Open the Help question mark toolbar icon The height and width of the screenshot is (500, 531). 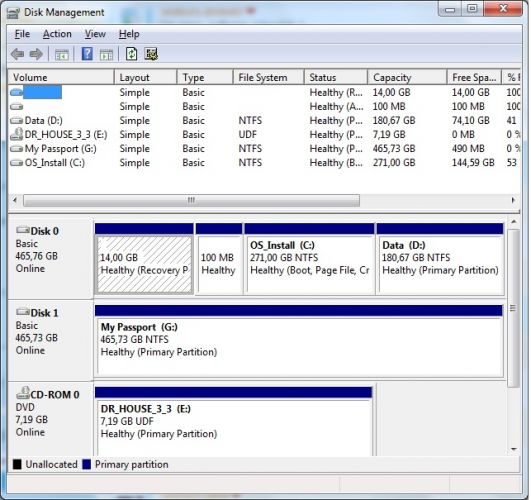tap(87, 54)
